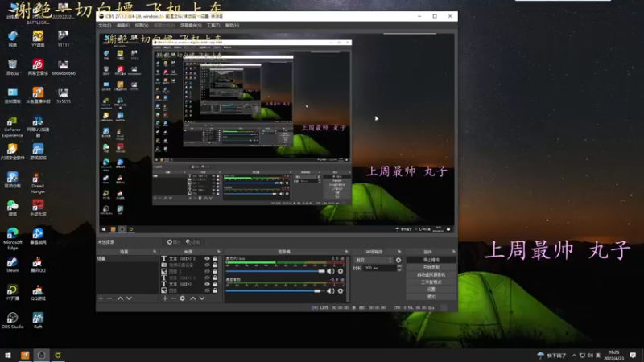Open the 帮助(H) menu
The width and height of the screenshot is (644, 362).
tap(232, 26)
